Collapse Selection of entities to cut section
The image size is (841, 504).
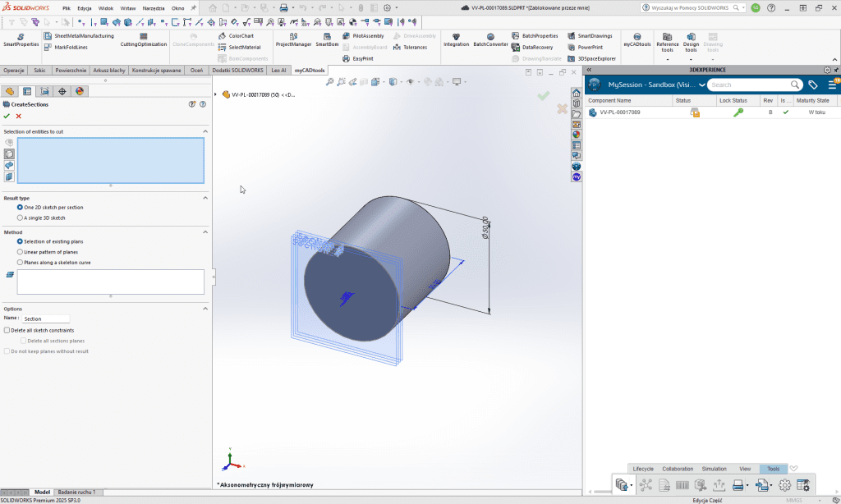point(205,131)
